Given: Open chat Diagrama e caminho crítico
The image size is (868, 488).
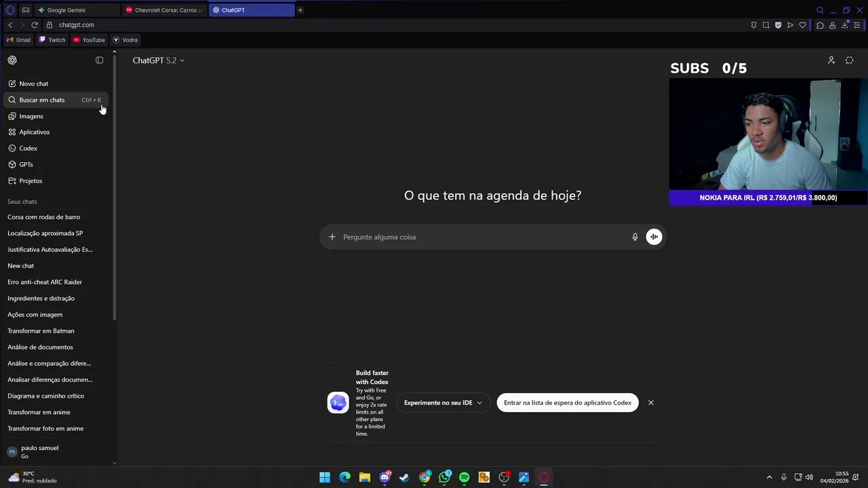Looking at the screenshot, I should pos(56,396).
